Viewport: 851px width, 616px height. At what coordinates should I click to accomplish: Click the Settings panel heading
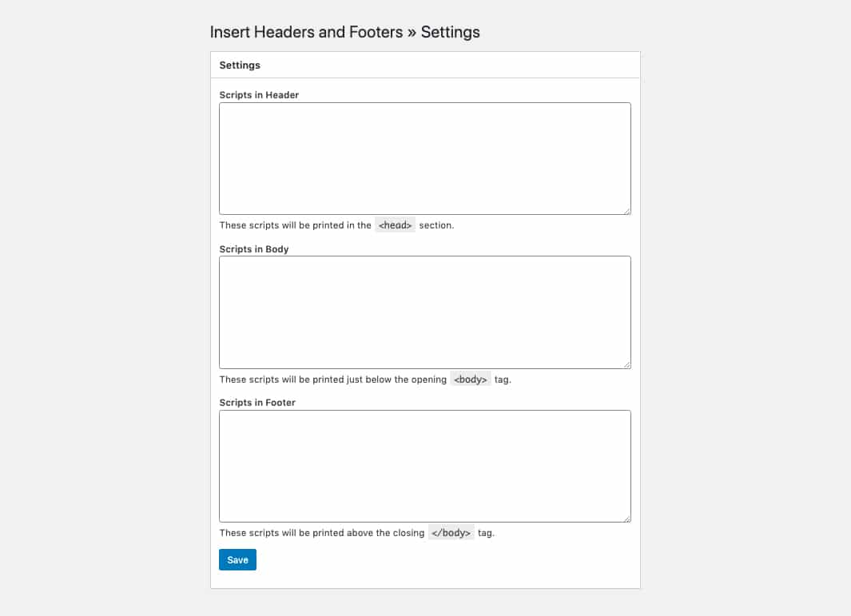tap(240, 66)
